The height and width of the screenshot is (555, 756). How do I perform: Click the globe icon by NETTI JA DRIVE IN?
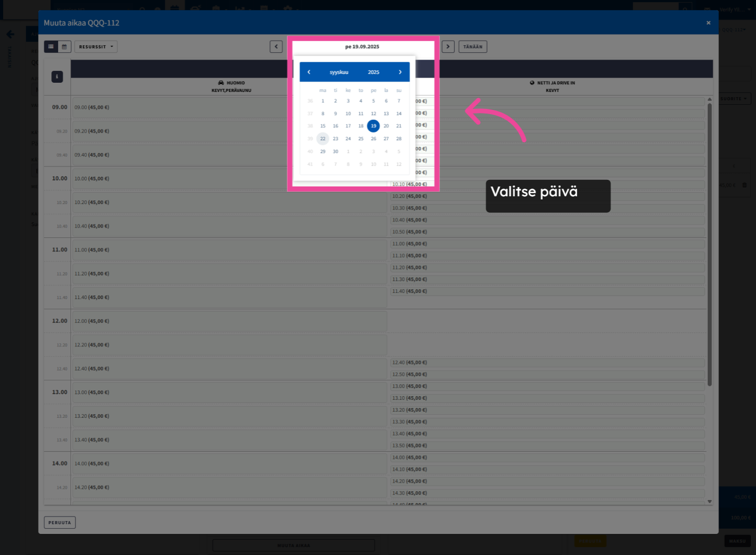tap(532, 83)
